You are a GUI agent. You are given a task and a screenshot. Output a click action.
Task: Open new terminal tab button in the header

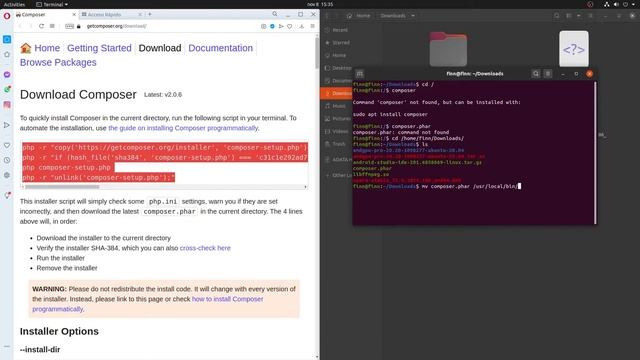(360, 74)
